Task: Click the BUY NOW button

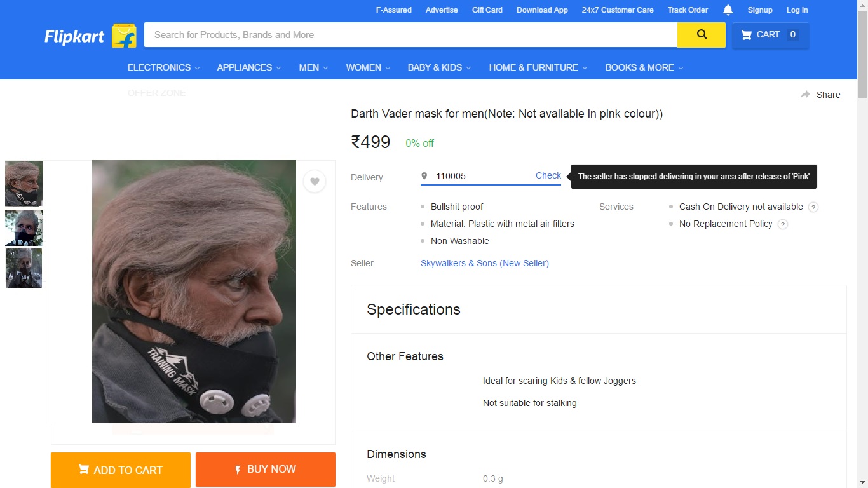Action: [266, 470]
